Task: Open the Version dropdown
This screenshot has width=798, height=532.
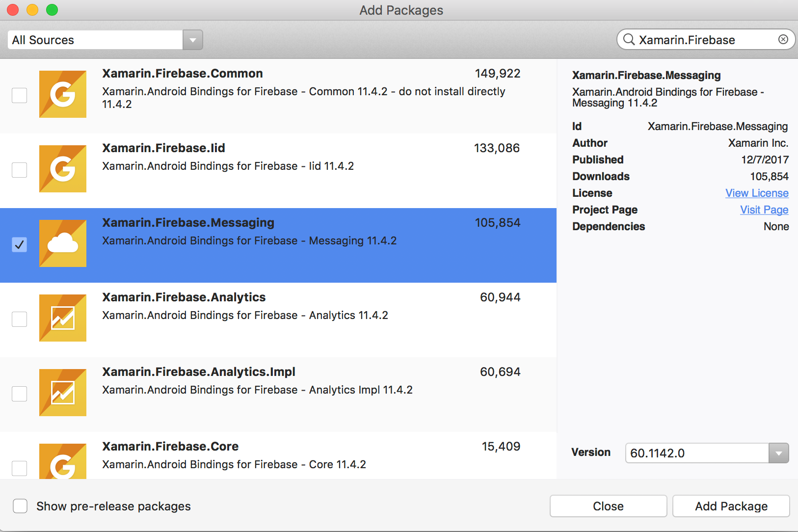Action: 778,453
